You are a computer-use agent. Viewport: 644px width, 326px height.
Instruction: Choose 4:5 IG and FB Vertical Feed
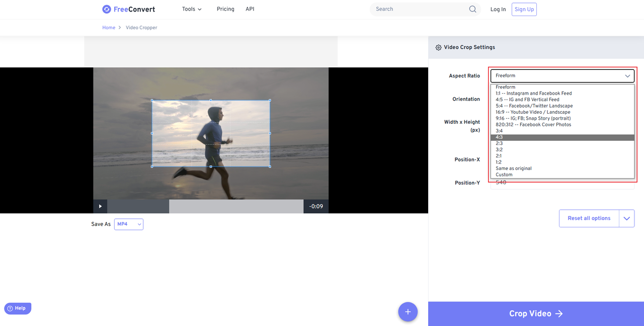point(562,100)
